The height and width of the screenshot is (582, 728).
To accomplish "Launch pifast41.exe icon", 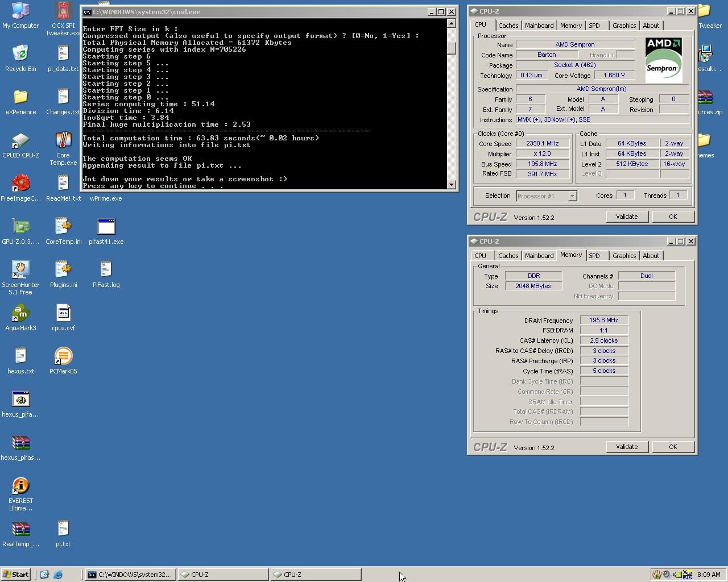I will coord(106,231).
